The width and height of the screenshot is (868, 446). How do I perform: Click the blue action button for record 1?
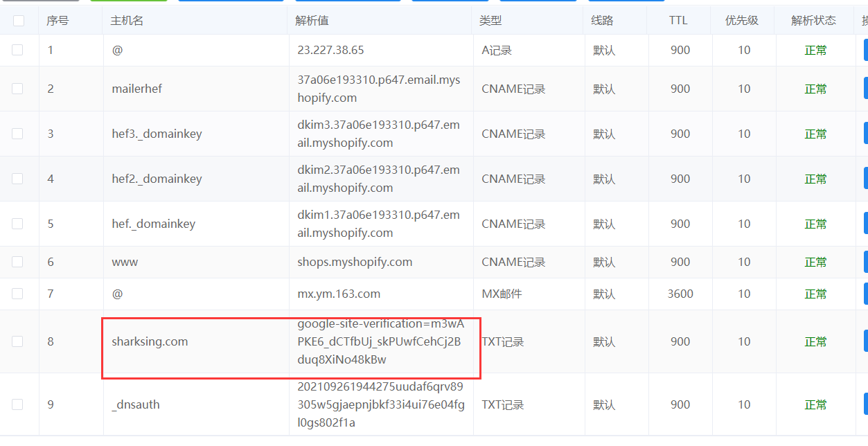865,51
